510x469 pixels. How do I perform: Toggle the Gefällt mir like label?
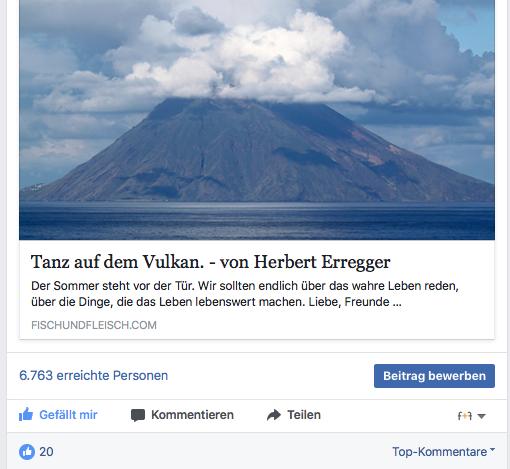click(68, 415)
